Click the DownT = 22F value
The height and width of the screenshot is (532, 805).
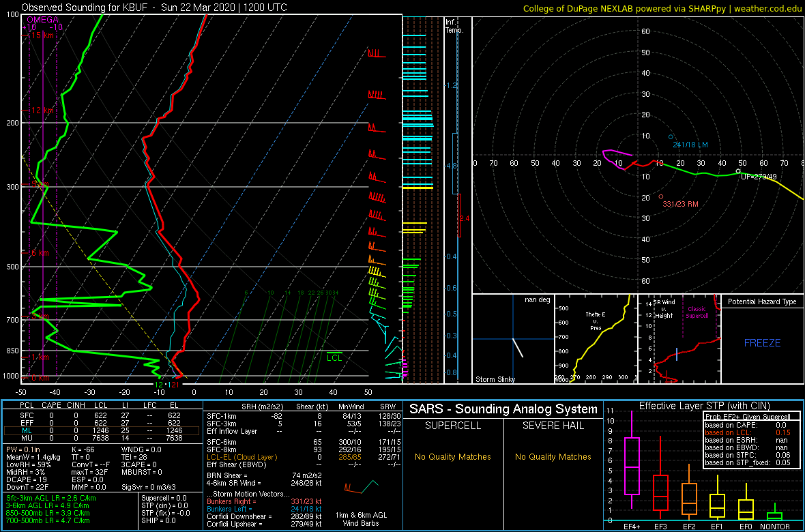(x=28, y=488)
